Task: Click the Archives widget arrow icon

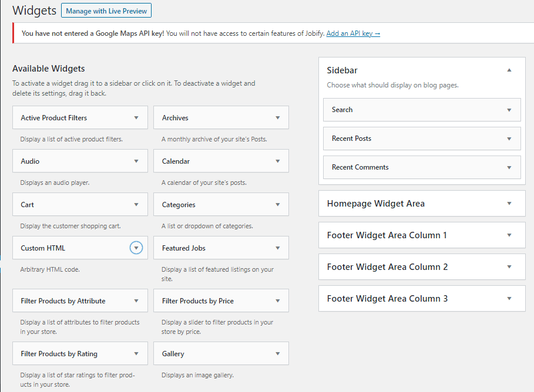Action: click(277, 117)
